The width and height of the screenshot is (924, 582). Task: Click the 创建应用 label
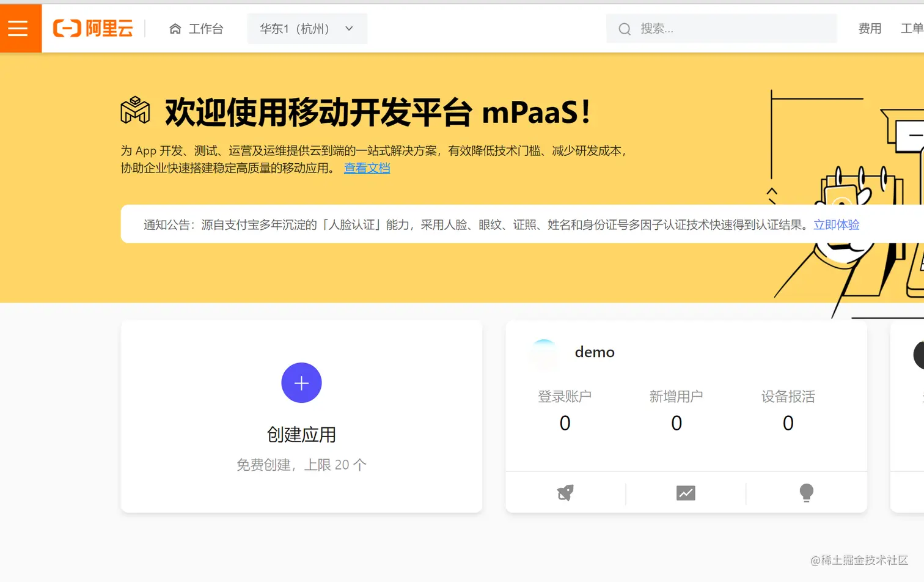tap(301, 435)
